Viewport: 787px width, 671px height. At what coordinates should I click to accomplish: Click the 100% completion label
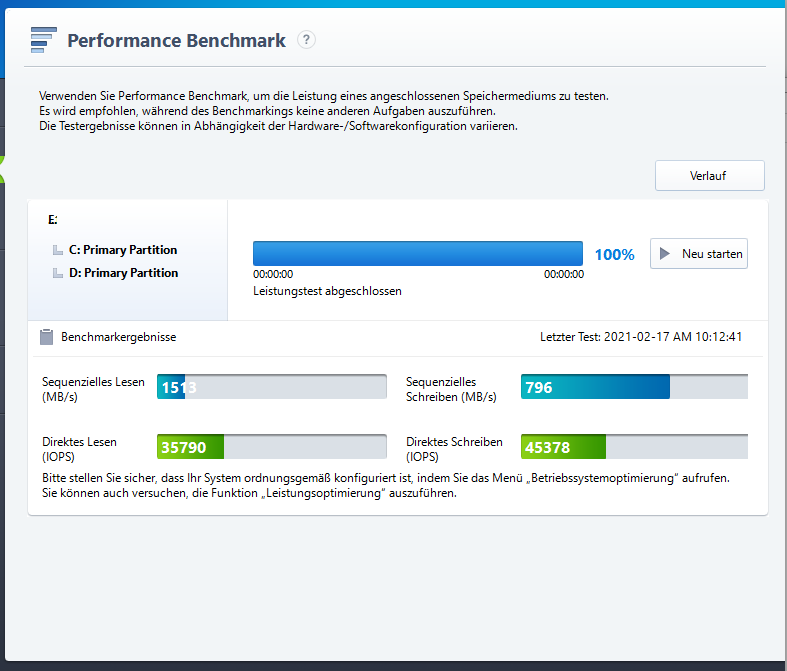click(x=614, y=255)
